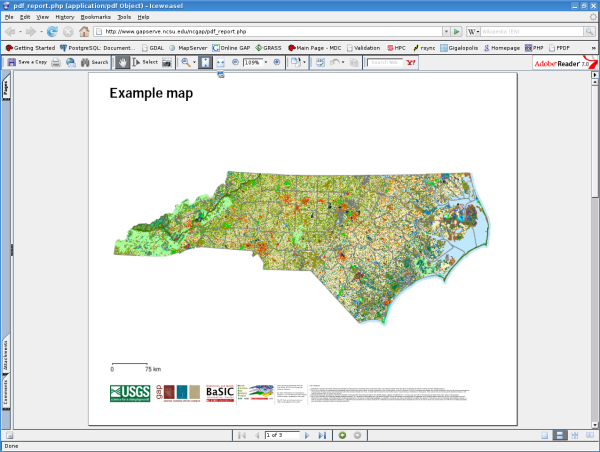Go to home page icon
This screenshot has width=600, height=452.
point(84,31)
